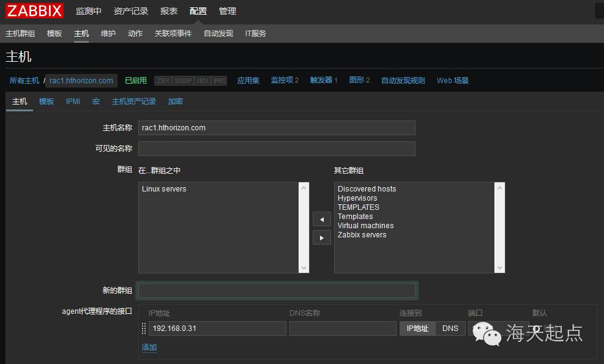This screenshot has width=604, height=364.
Task: Grab the interface drag handle beside 192.168.0.31
Action: (144, 329)
